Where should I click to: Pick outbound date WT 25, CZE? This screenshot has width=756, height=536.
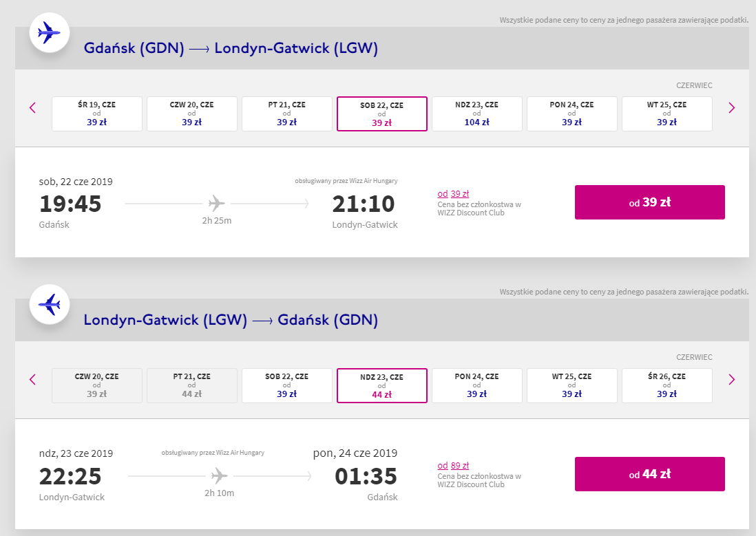pyautogui.click(x=666, y=114)
